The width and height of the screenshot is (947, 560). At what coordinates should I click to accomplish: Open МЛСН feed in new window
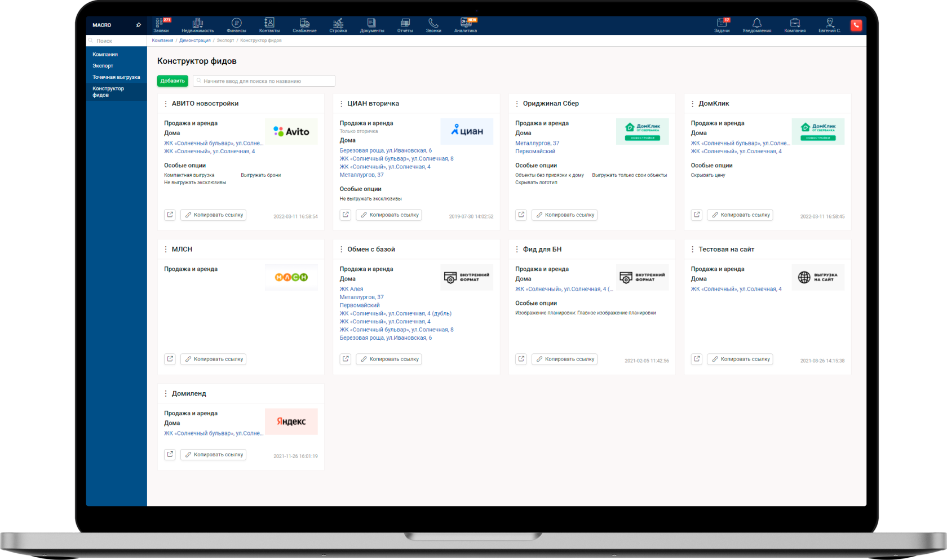click(x=170, y=359)
